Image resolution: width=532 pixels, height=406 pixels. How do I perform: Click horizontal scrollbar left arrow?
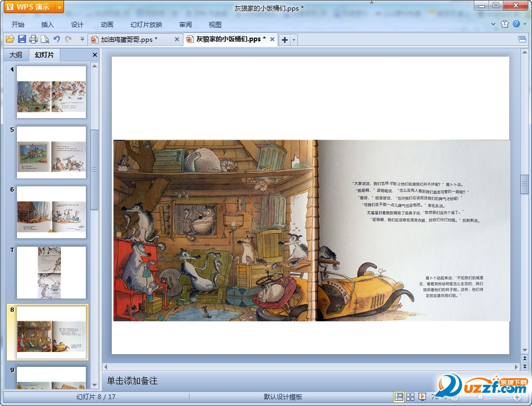(106, 367)
